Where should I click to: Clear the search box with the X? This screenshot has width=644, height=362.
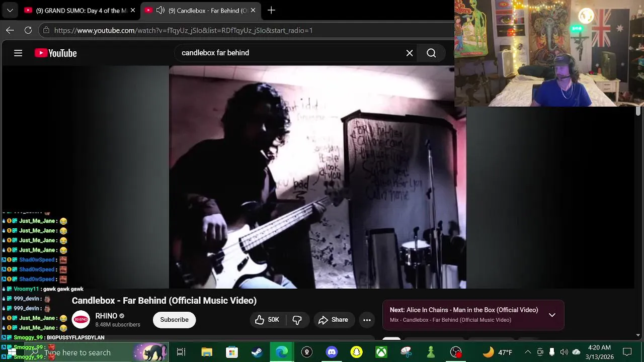click(410, 53)
